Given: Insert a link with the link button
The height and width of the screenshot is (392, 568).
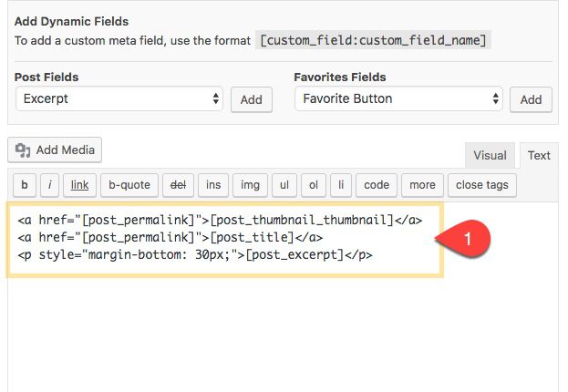Looking at the screenshot, I should tap(80, 185).
